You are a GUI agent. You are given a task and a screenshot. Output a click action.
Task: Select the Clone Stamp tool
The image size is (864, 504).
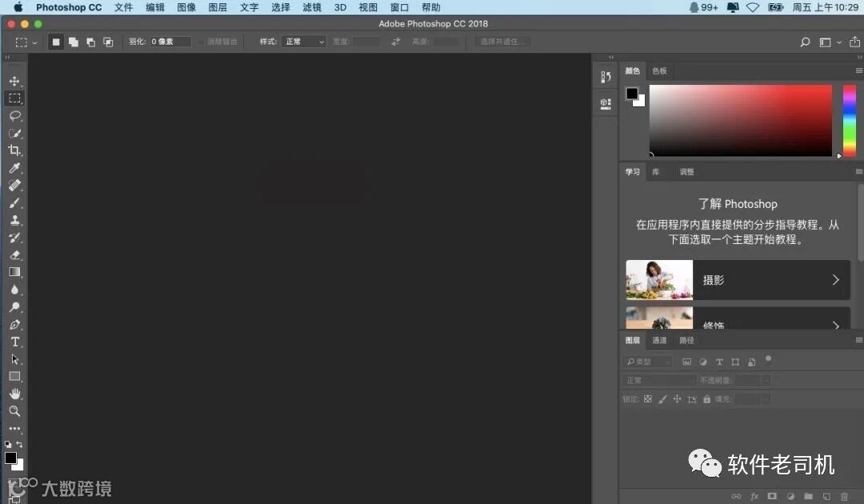coord(15,220)
